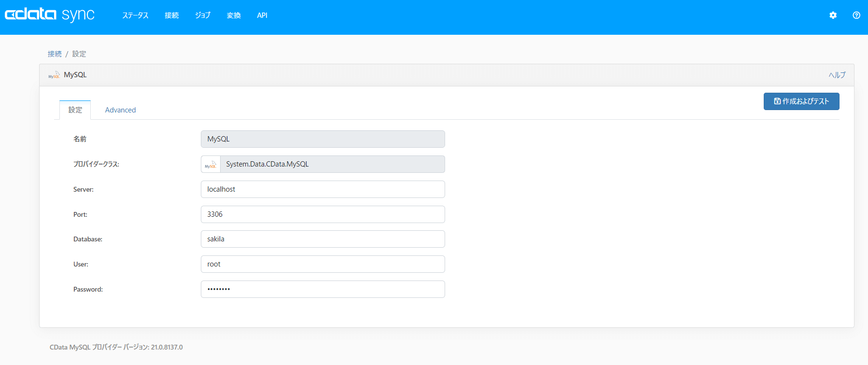The image size is (868, 365).
Task: Go back via the 接続 breadcrumb link
Action: pyautogui.click(x=55, y=54)
